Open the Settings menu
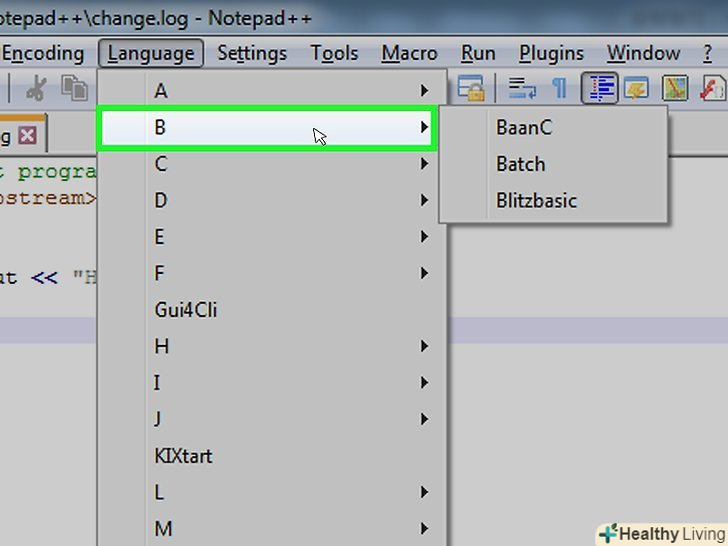Viewport: 728px width, 546px height. click(252, 53)
